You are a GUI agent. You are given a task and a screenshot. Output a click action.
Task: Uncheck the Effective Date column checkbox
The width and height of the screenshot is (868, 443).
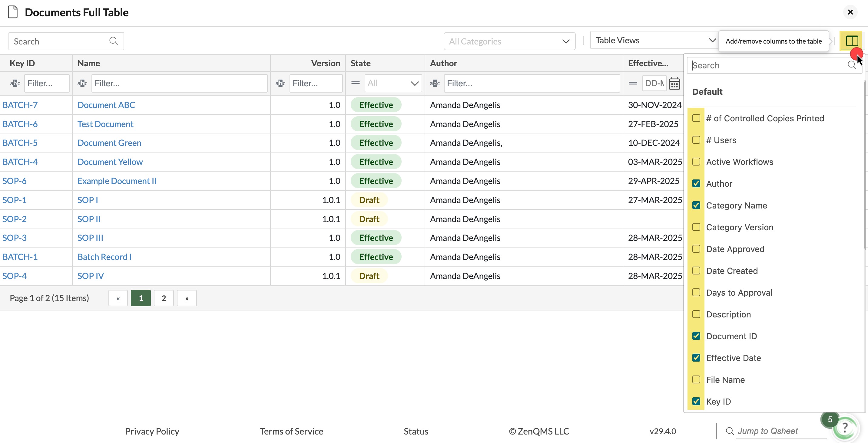pyautogui.click(x=696, y=358)
